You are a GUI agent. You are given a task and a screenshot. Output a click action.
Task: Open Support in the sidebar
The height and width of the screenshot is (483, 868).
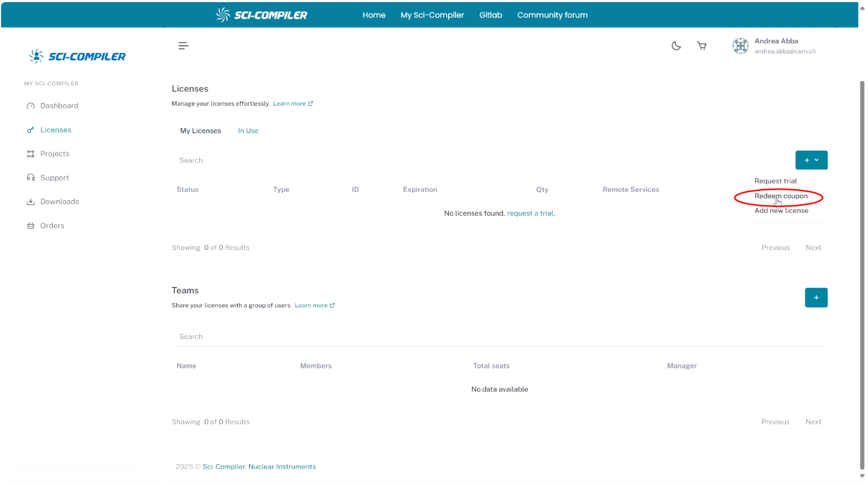pos(48,178)
